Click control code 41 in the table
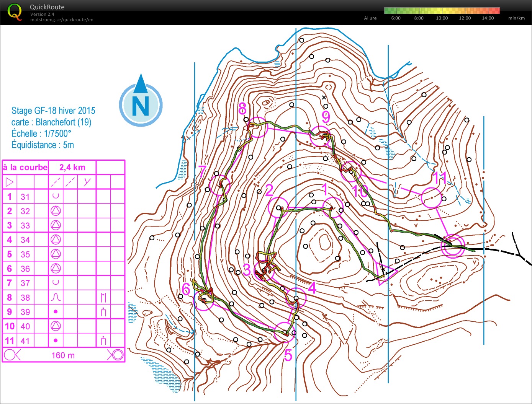The image size is (532, 404). pos(25,340)
